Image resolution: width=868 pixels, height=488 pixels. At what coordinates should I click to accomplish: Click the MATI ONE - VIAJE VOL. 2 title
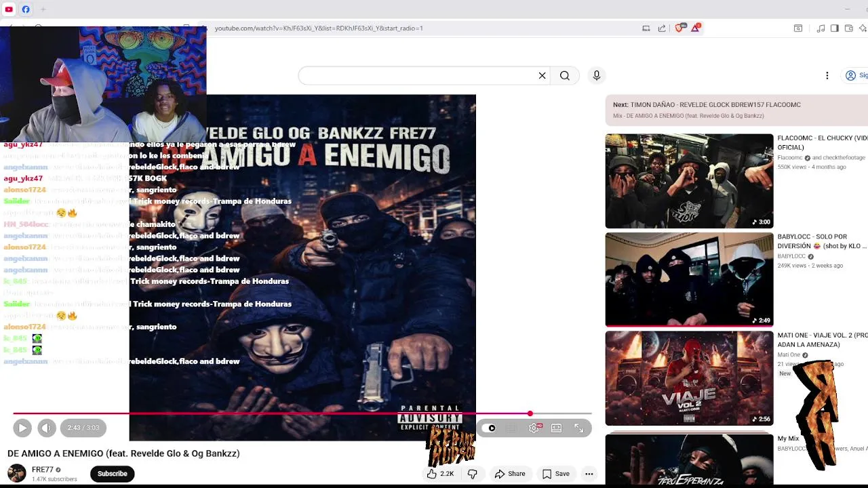(822, 340)
